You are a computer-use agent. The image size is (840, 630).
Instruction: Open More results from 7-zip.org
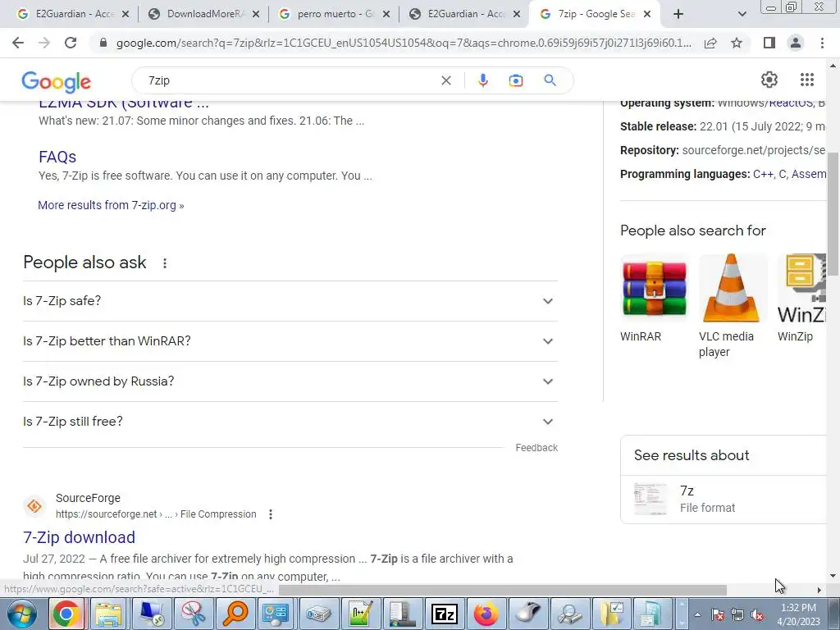[111, 205]
